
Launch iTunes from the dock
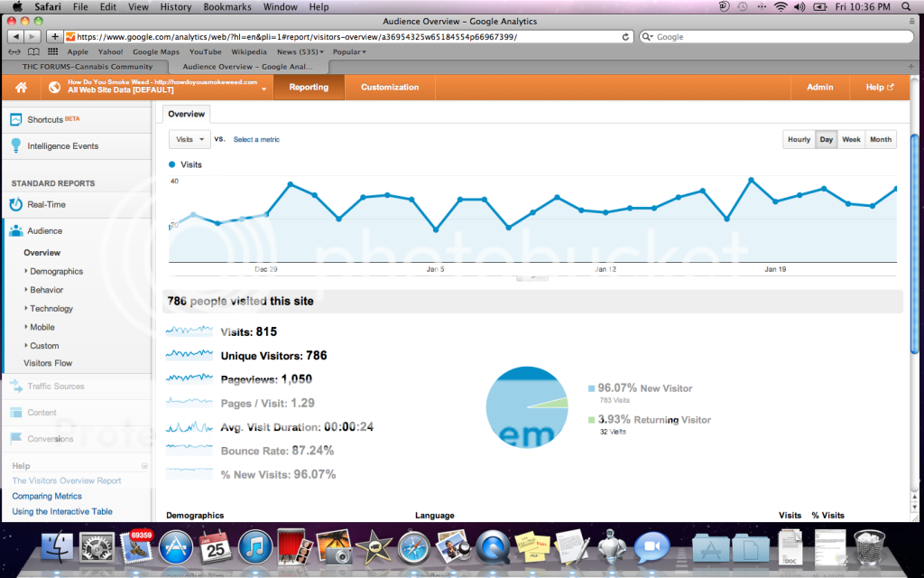coord(254,546)
